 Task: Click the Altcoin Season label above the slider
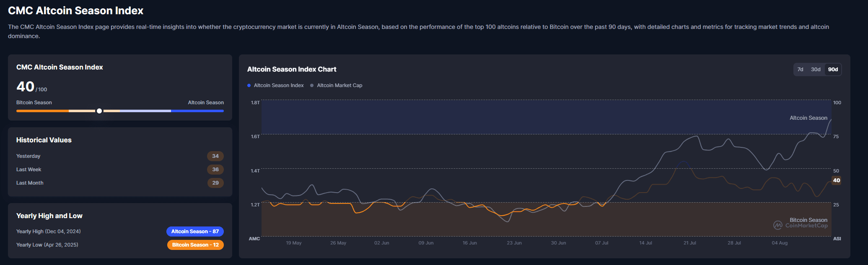206,103
